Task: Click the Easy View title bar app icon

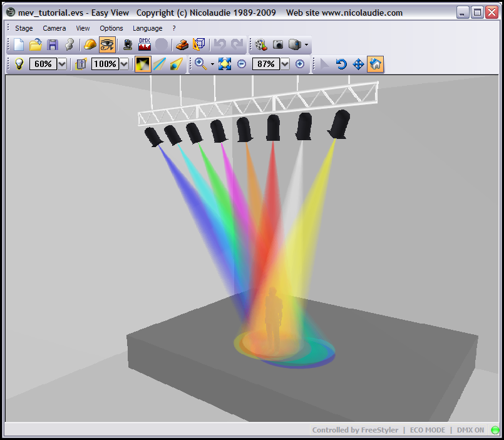Action: coord(11,13)
